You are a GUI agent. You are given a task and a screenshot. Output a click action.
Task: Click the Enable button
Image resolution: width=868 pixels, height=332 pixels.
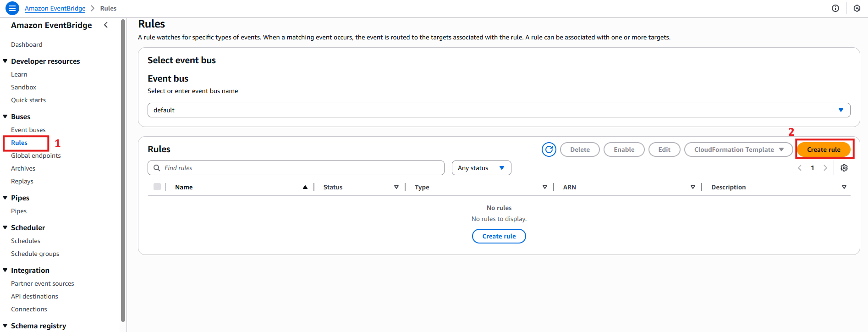(x=624, y=149)
